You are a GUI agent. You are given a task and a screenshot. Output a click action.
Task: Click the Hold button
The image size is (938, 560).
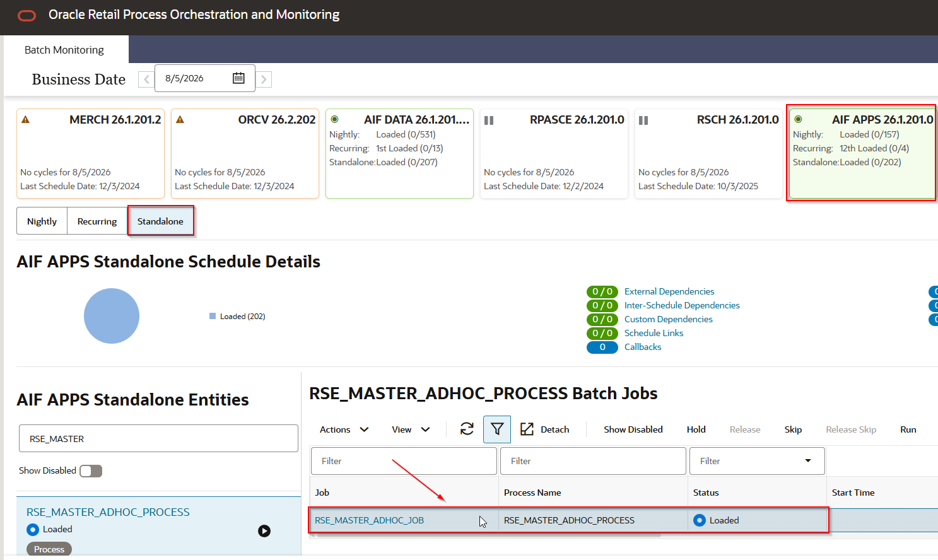696,429
